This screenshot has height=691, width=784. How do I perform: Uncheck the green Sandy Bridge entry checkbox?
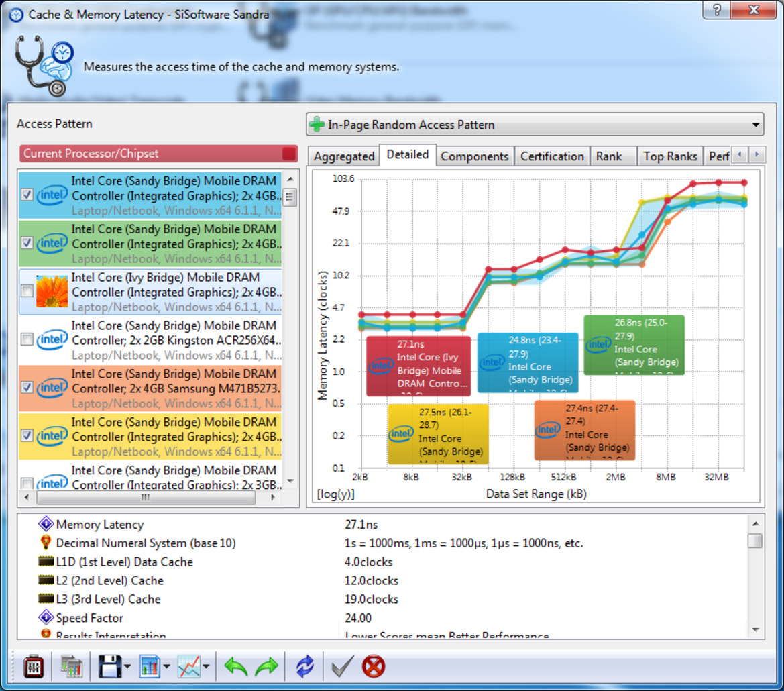27,243
